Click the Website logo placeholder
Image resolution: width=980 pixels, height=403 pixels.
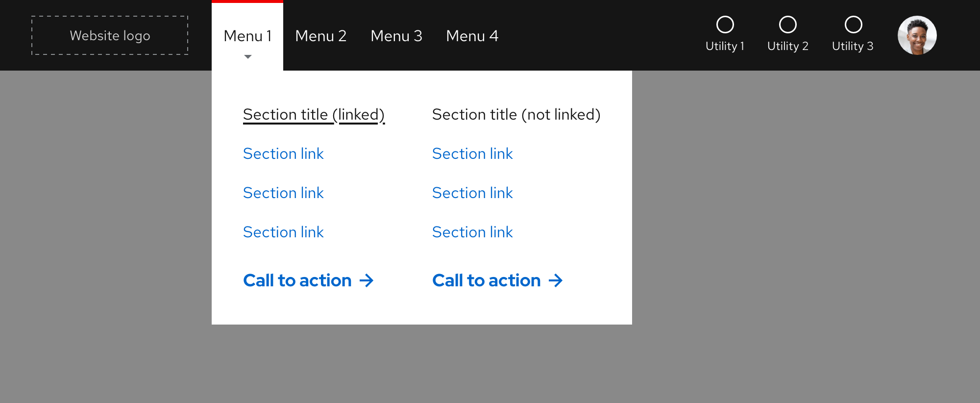point(110,35)
